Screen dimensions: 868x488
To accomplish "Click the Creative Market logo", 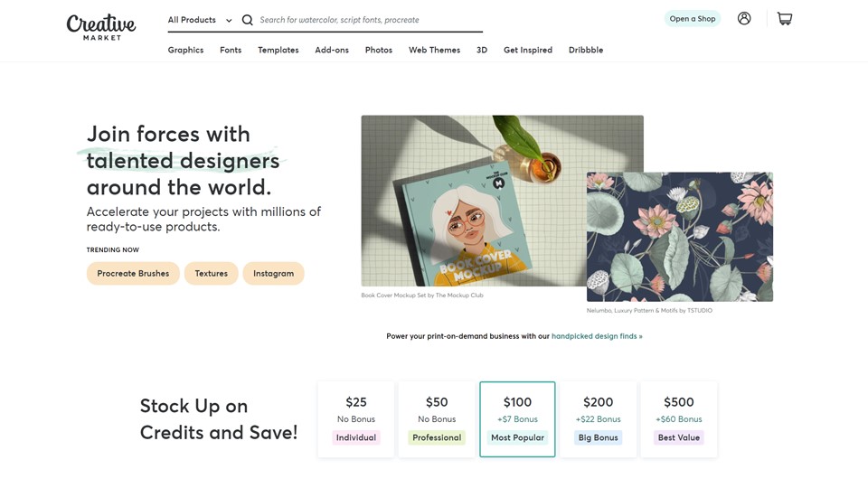I will point(101,26).
